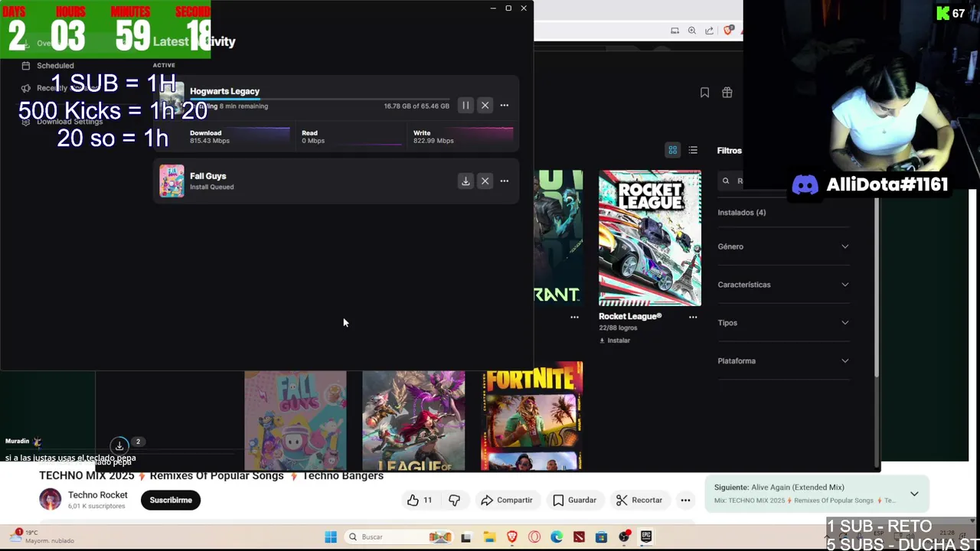Open Opera browser from the taskbar

[534, 537]
